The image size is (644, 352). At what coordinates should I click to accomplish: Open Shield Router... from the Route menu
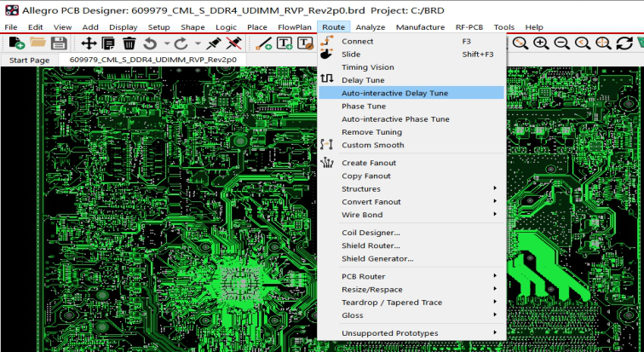coord(411,245)
